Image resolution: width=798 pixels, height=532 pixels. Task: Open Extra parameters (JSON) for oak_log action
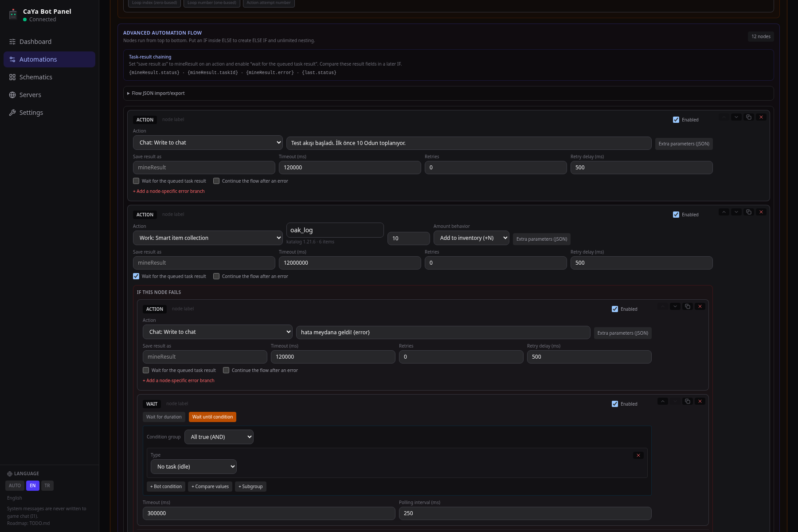pos(542,239)
